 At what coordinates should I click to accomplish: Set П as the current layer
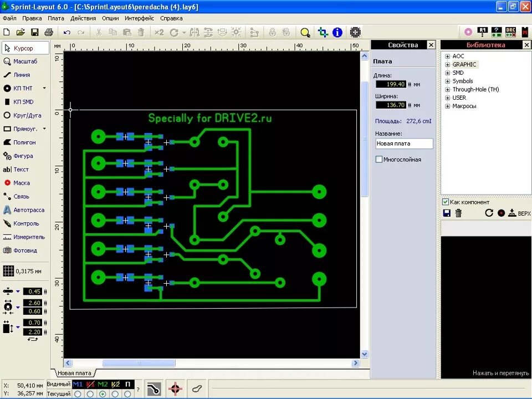127,394
